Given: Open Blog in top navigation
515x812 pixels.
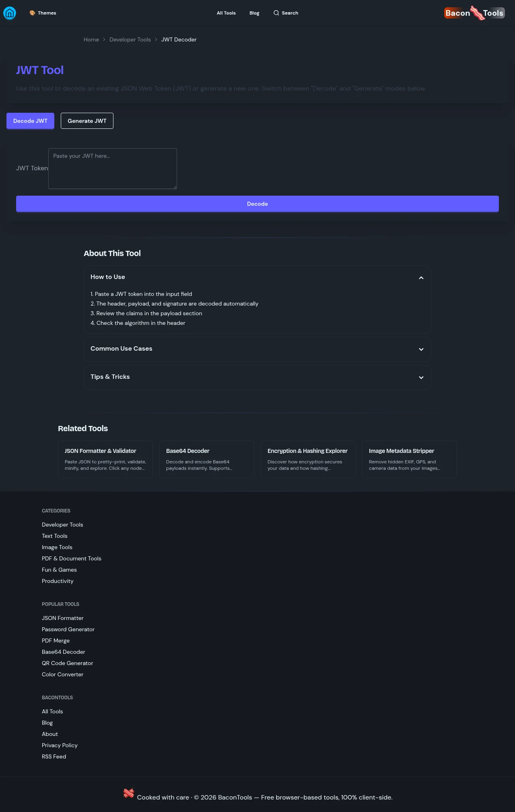Looking at the screenshot, I should [254, 13].
